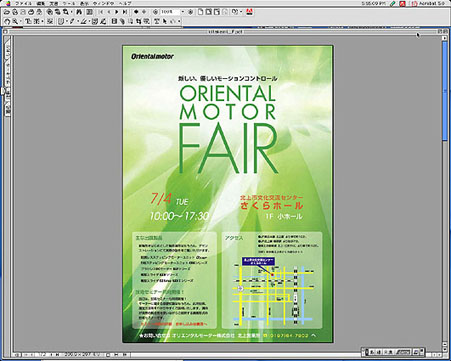
Task: Expand the Note tool dropdown arrow
Action: coord(67,21)
